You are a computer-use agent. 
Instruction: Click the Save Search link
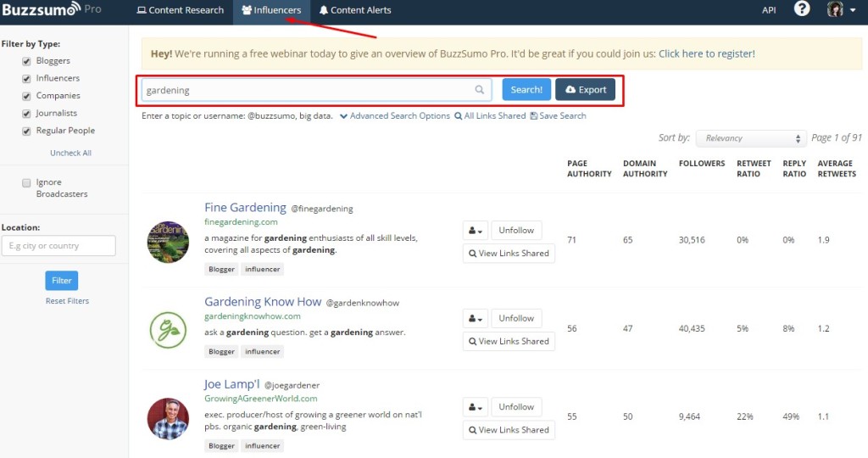558,115
